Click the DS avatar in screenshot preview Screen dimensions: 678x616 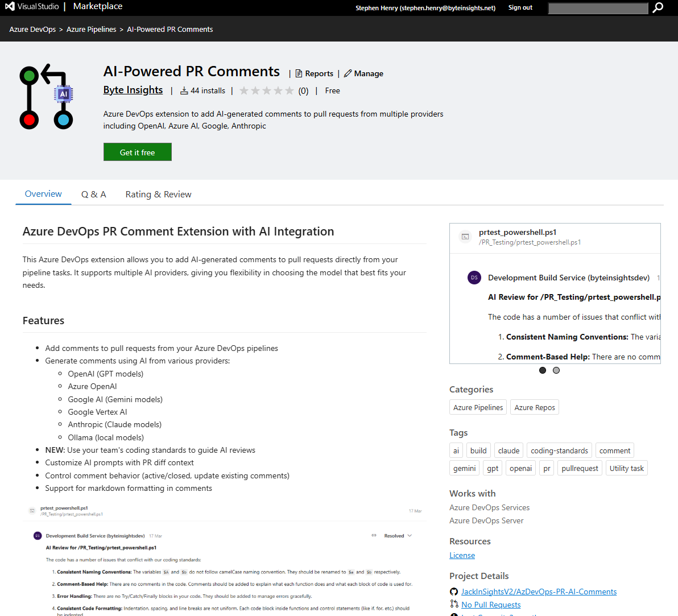tap(474, 278)
